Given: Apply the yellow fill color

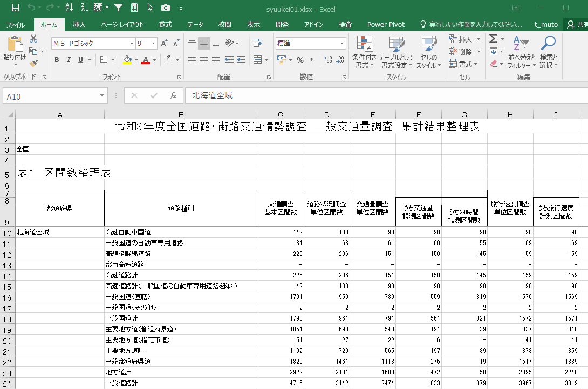Looking at the screenshot, I should (127, 60).
